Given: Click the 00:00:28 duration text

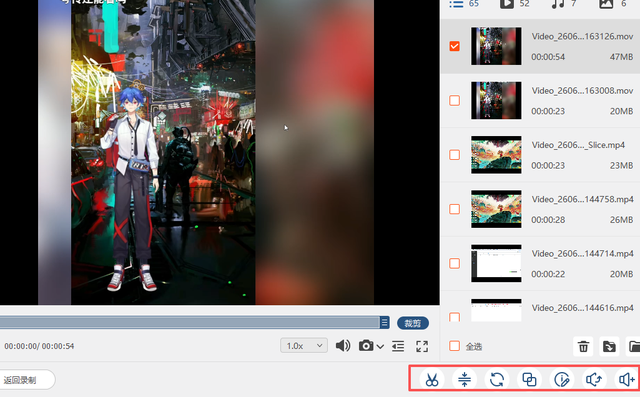Looking at the screenshot, I should coord(548,220).
